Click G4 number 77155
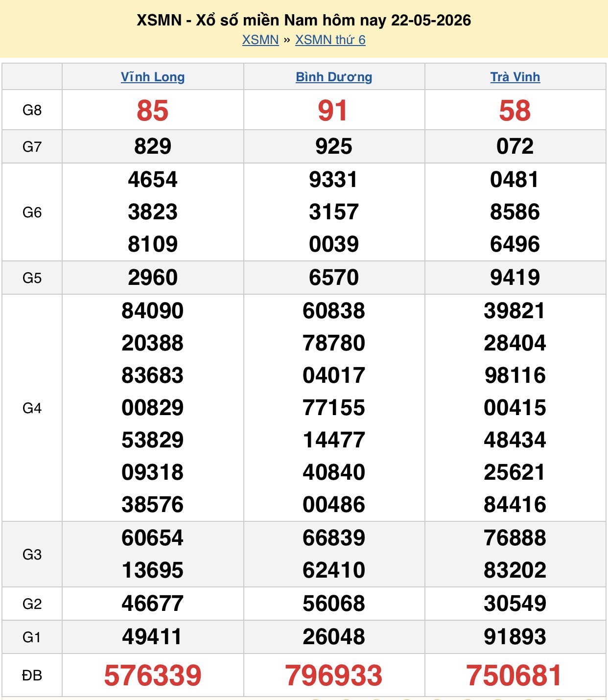This screenshot has width=608, height=700. click(334, 408)
